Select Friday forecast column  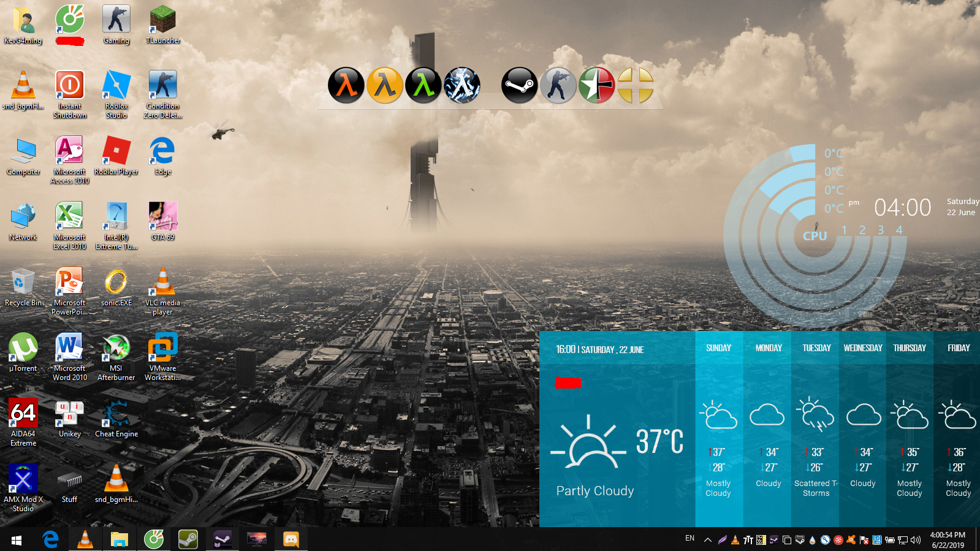click(957, 429)
